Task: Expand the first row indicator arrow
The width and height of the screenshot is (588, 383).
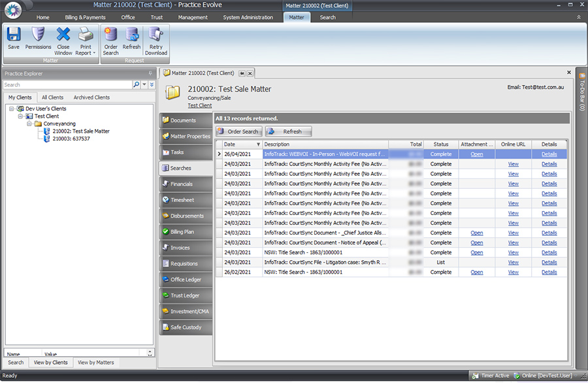Action: (220, 154)
